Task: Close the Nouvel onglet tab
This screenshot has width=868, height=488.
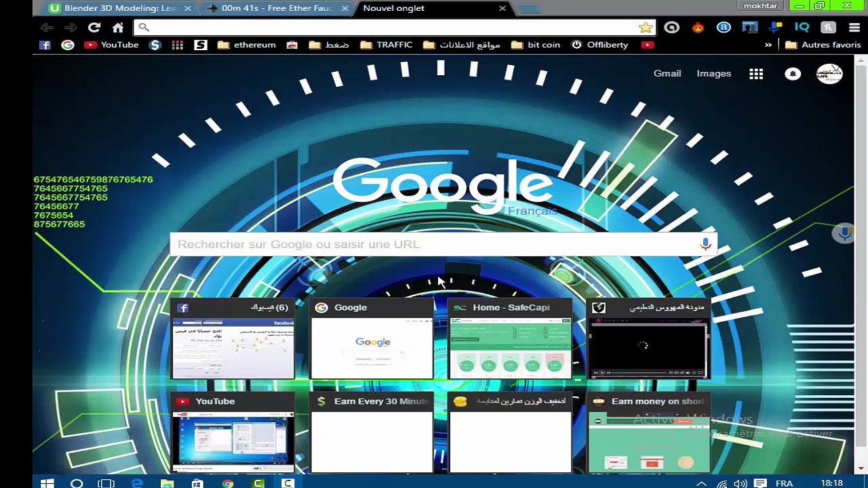Action: [502, 8]
